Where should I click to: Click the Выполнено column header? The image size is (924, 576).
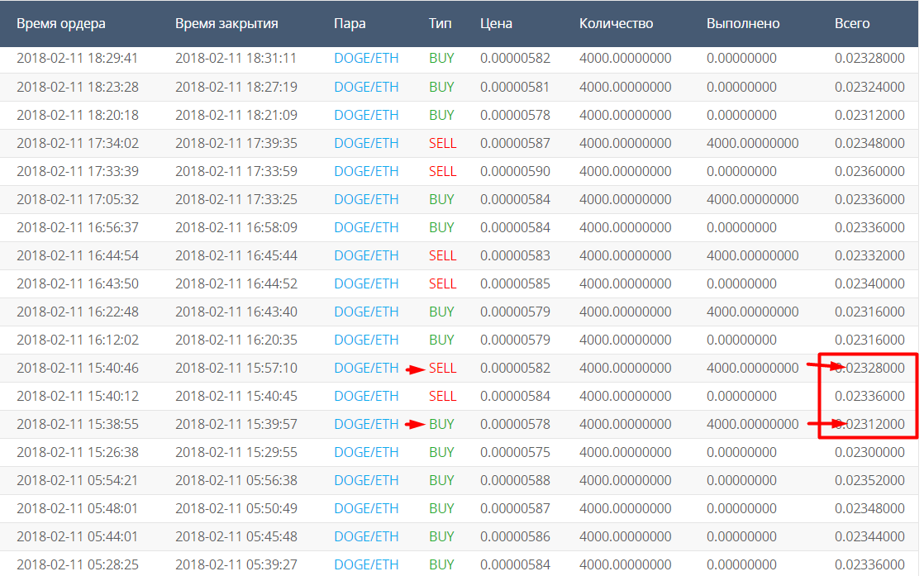(x=743, y=24)
